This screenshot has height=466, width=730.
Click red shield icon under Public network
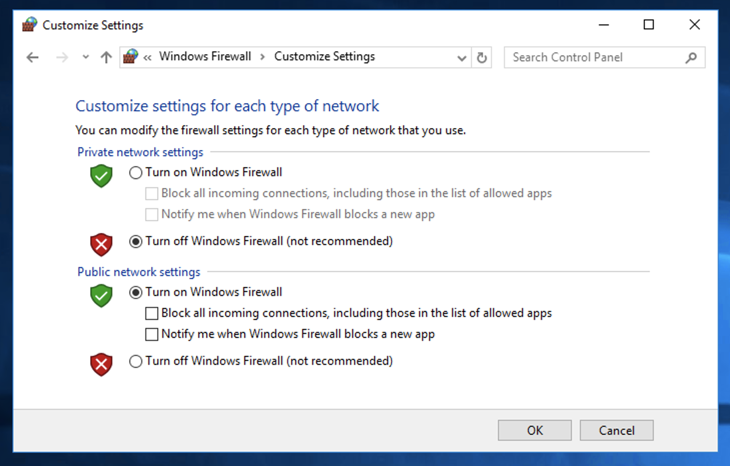(101, 364)
